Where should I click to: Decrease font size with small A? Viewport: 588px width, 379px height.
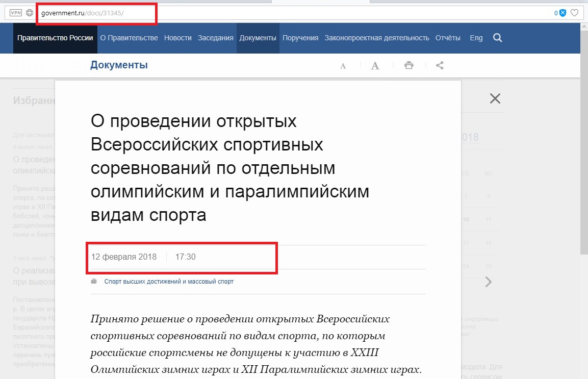click(343, 66)
